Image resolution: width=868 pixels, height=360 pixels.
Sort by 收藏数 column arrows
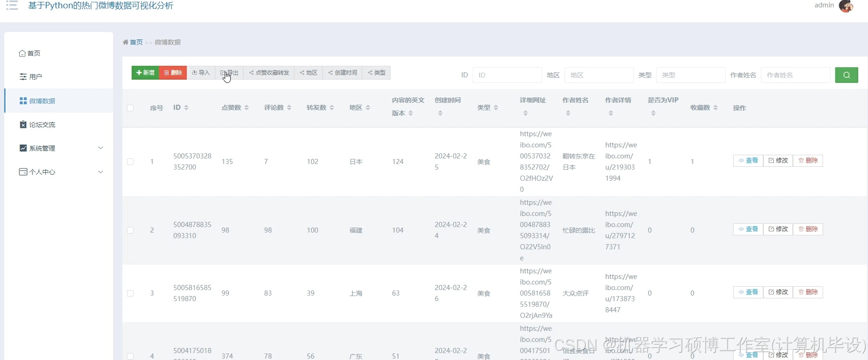[716, 107]
